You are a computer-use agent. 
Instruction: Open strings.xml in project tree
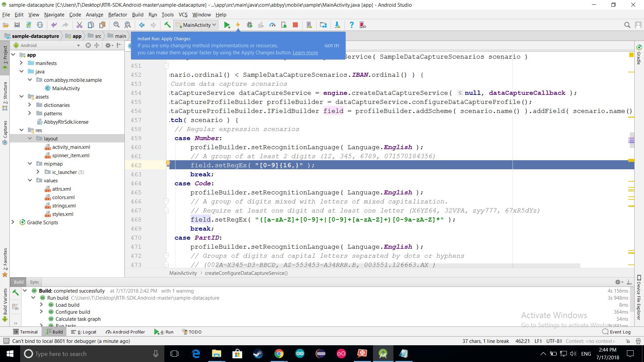64,206
